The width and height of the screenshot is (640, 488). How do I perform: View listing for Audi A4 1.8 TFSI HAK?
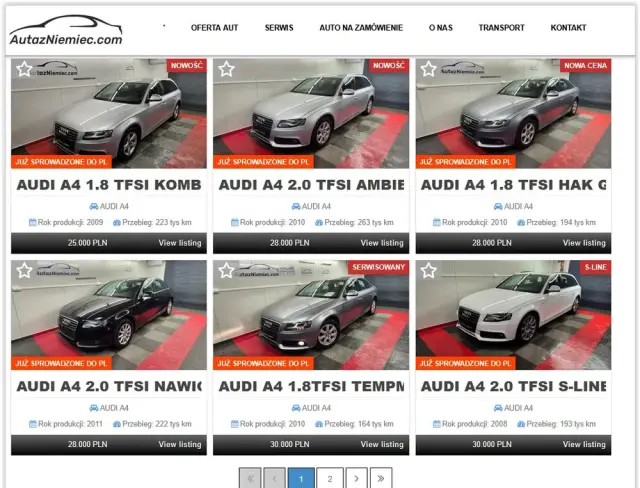(584, 243)
